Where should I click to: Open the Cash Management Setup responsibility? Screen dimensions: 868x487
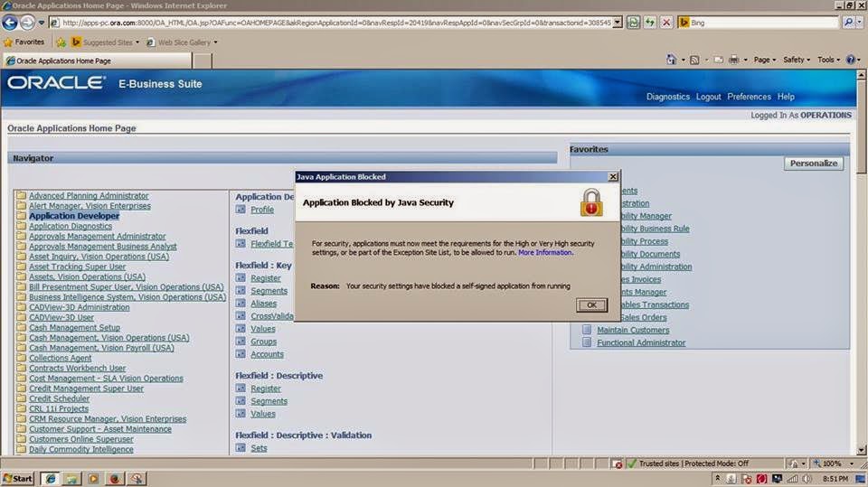(x=74, y=328)
